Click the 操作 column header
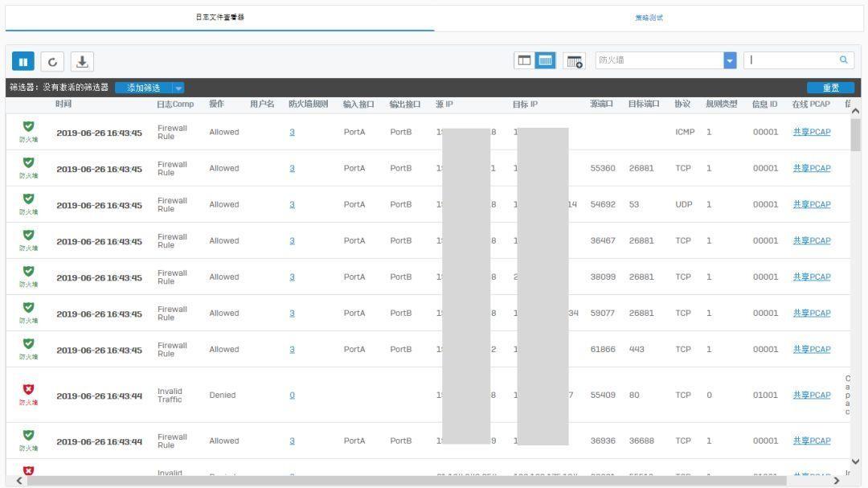The image size is (868, 488). tap(216, 104)
